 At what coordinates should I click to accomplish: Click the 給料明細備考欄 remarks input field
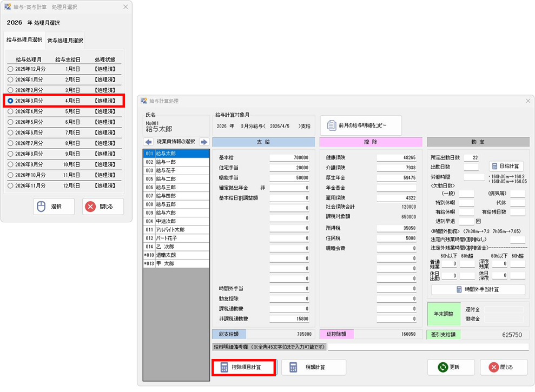427,347
